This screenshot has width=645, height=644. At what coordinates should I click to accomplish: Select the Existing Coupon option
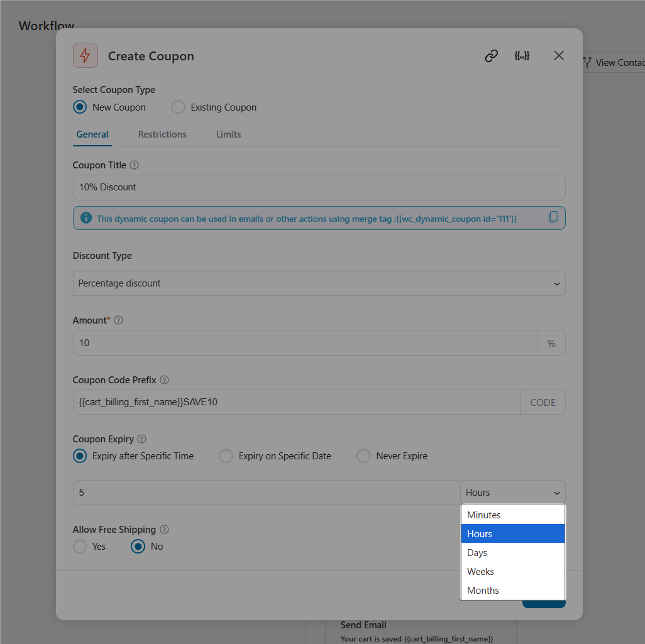177,107
